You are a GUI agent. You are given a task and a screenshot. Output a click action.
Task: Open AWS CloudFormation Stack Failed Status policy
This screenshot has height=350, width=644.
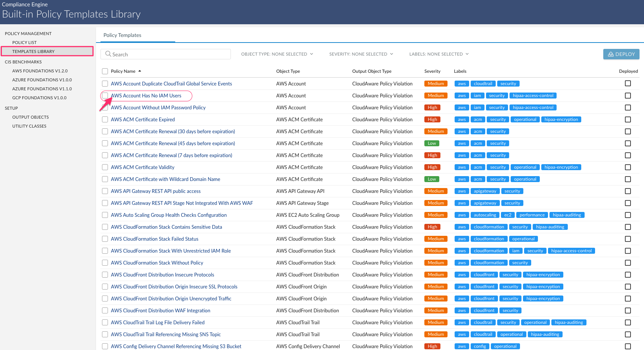pyautogui.click(x=154, y=239)
